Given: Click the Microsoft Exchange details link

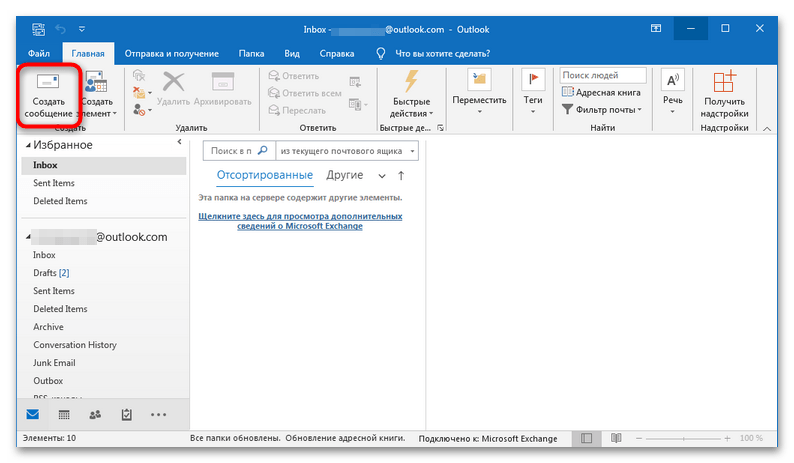Looking at the screenshot, I should coord(301,220).
